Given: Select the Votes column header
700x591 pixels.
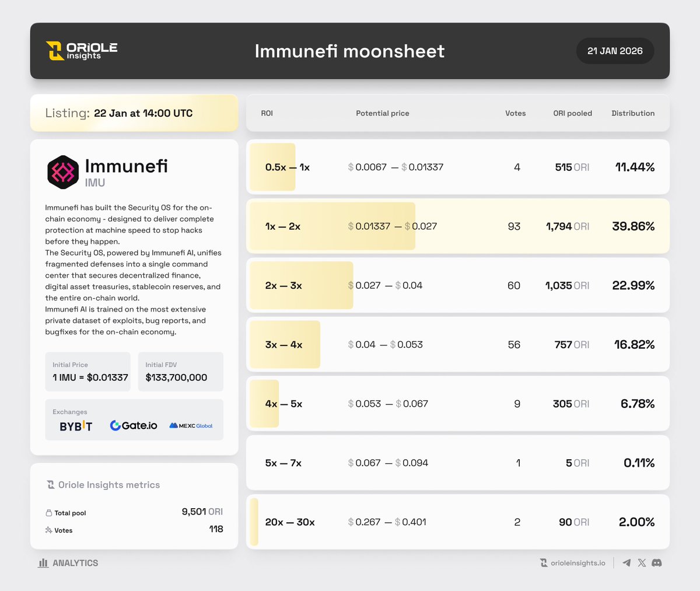Looking at the screenshot, I should (x=515, y=113).
